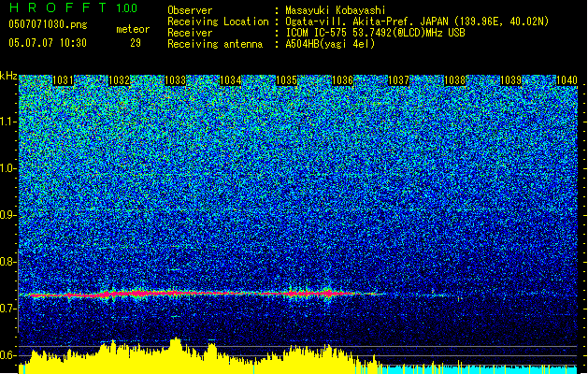Click the 1.0 frequency axis label
This screenshot has width=588, height=374.
tap(8, 168)
